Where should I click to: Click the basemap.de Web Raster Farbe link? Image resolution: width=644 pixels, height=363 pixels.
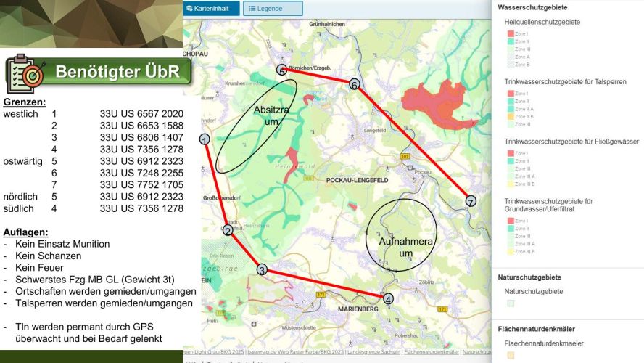tap(295, 352)
